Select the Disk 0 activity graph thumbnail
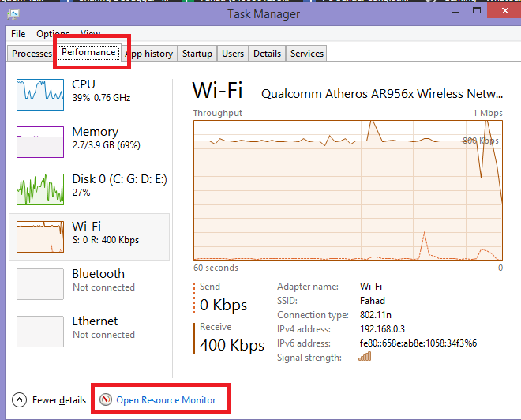 tap(40, 189)
